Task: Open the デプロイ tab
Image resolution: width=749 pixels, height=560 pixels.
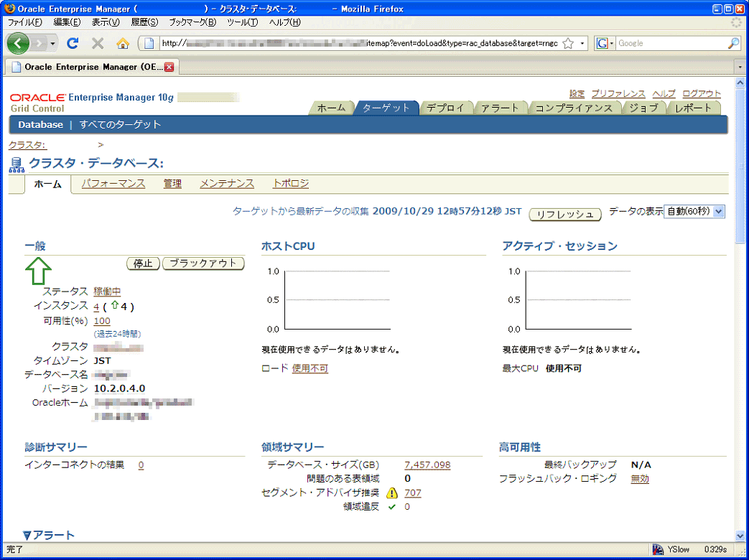Action: [x=445, y=108]
